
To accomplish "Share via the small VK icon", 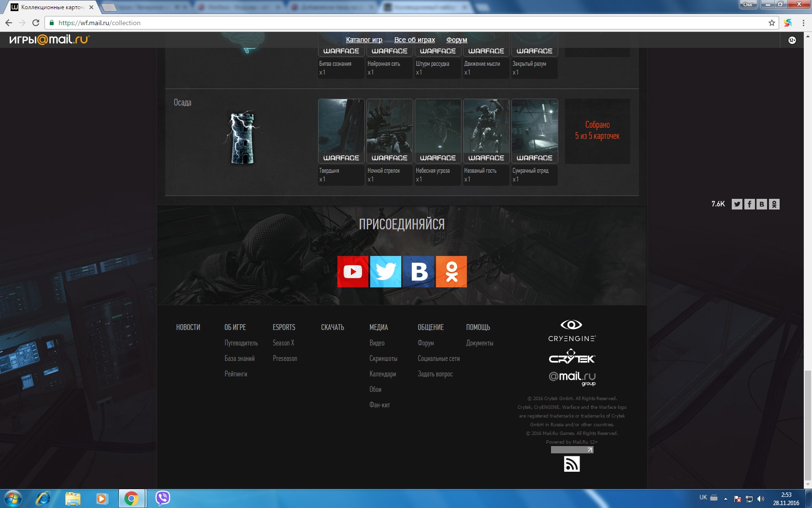I will tap(762, 204).
